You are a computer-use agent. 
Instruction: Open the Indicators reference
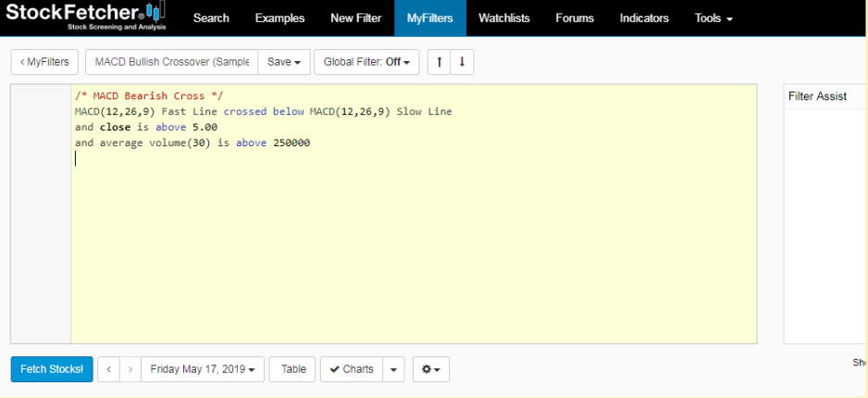point(644,19)
